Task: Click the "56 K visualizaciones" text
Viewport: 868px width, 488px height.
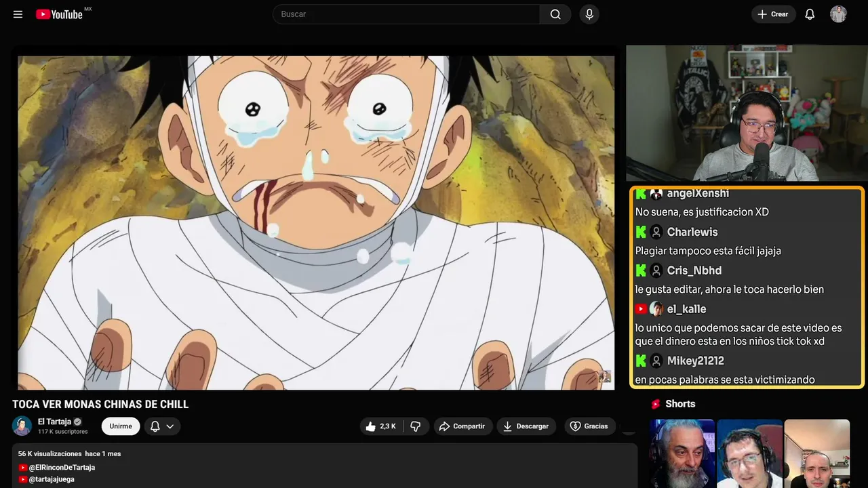Action: pyautogui.click(x=50, y=454)
